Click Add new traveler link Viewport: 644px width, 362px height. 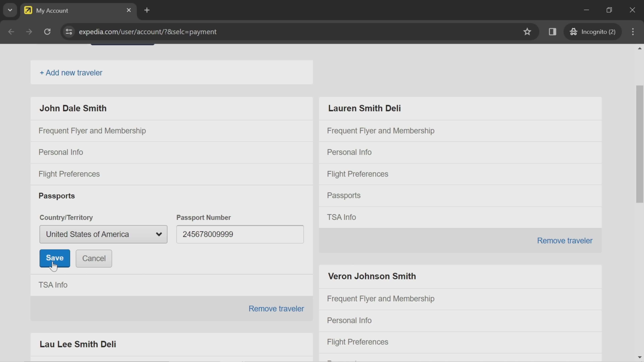(x=71, y=73)
